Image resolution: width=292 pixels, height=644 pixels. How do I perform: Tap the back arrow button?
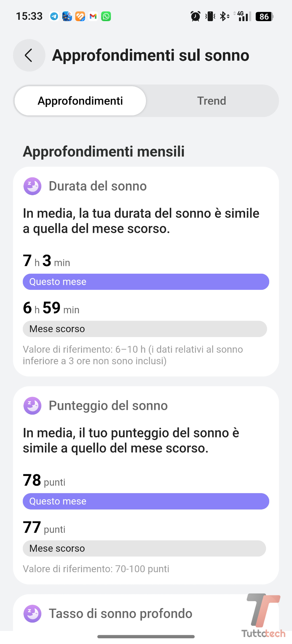[x=29, y=55]
